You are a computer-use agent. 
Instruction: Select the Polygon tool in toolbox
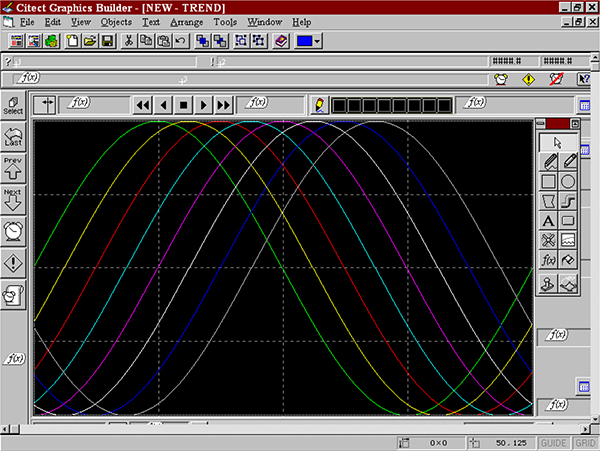click(549, 201)
